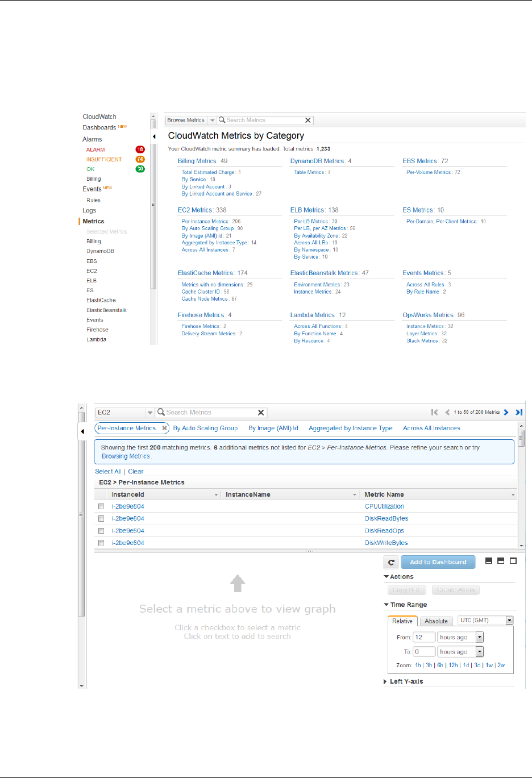Image resolution: width=532 pixels, height=778 pixels.
Task: Open Lambda By Function Name: 4
Action: [318, 334]
